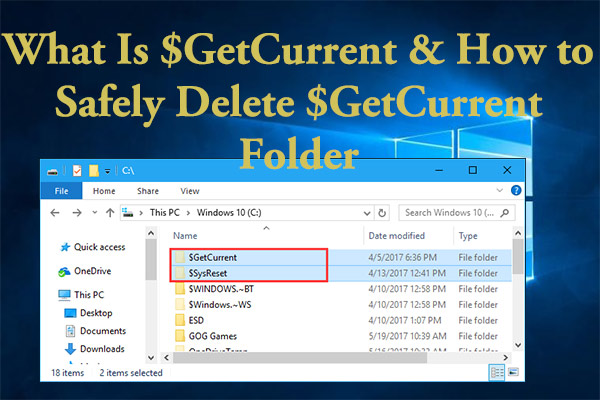Go forward with the Forward arrow

pyautogui.click(x=77, y=213)
